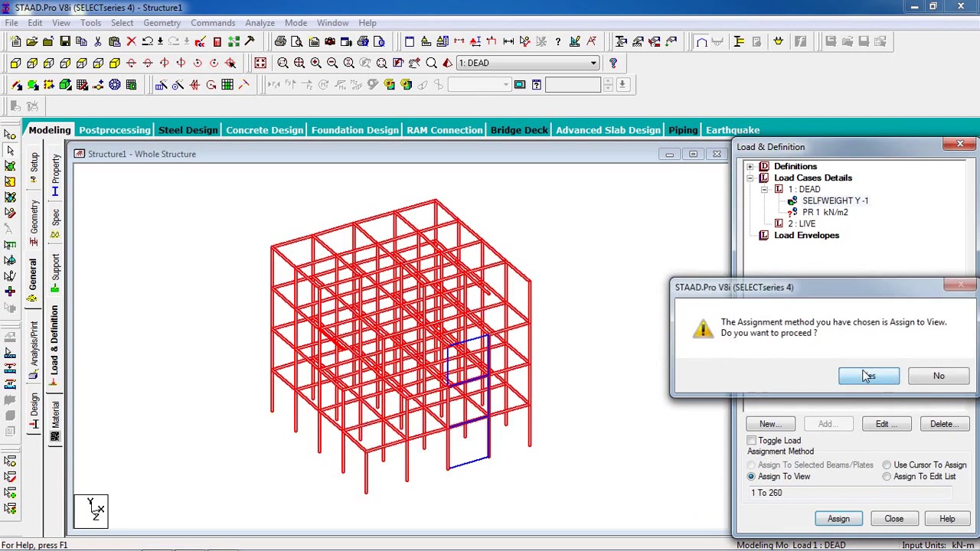Switch to the Postprocessing tab
The width and height of the screenshot is (980, 551).
point(114,130)
